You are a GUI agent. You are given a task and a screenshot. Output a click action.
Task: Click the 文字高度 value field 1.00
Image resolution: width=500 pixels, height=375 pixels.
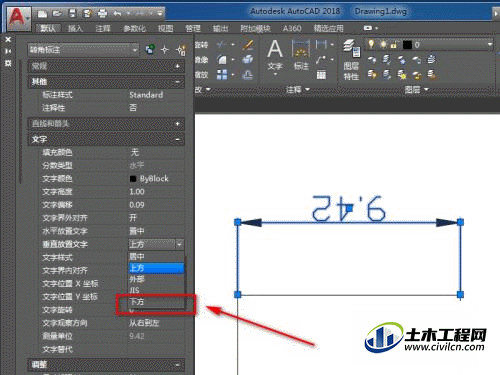pos(156,192)
